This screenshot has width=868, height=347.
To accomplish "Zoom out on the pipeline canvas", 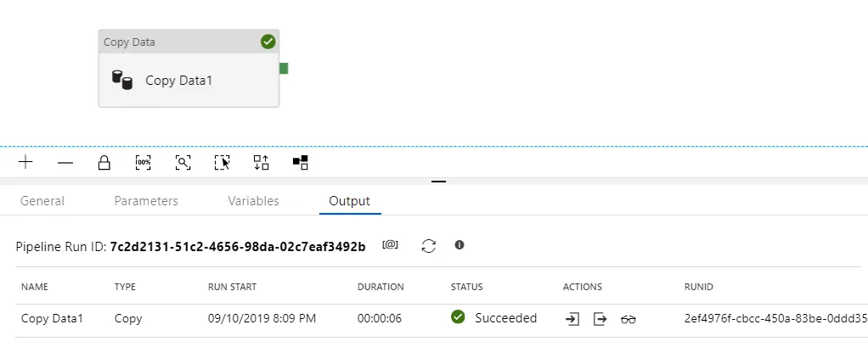I will (65, 162).
